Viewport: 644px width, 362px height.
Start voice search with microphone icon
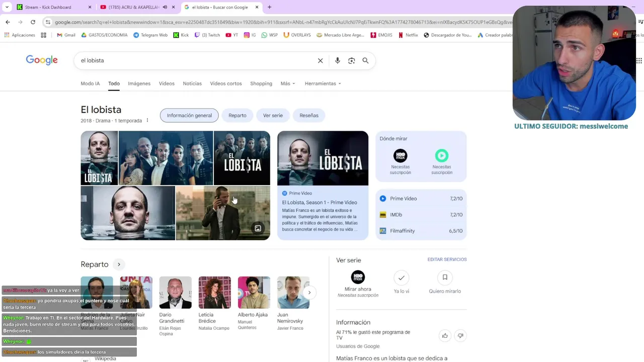coord(338,60)
